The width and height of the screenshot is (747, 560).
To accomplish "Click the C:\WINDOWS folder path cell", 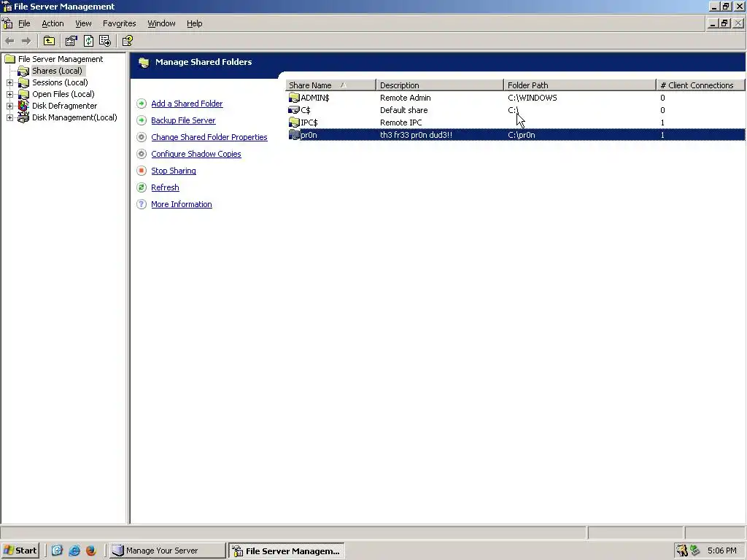I will pos(532,98).
